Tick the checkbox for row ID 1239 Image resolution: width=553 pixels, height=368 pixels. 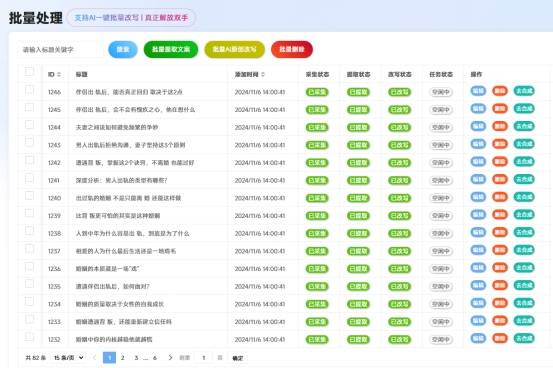tap(29, 213)
